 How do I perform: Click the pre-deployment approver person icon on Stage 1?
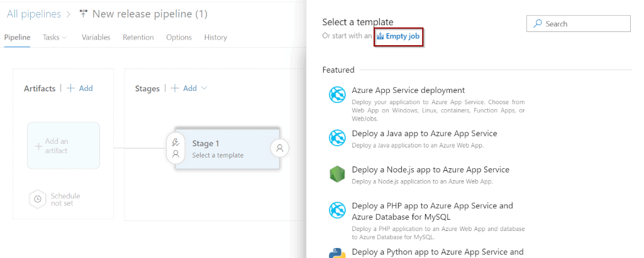tap(176, 154)
